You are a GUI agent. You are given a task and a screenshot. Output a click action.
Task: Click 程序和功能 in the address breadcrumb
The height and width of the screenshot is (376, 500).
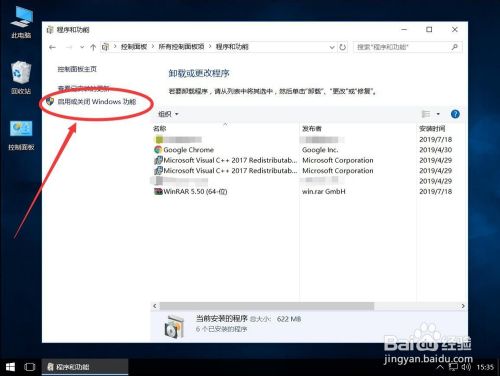(x=232, y=47)
